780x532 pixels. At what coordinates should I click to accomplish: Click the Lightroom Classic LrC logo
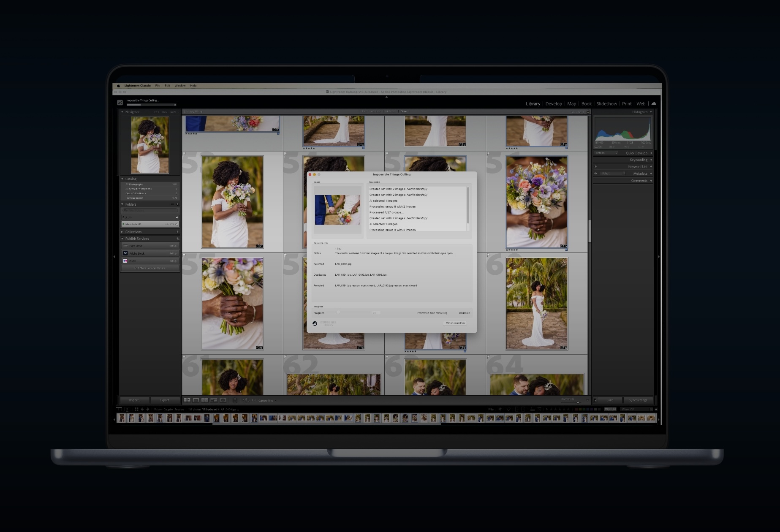tap(120, 103)
